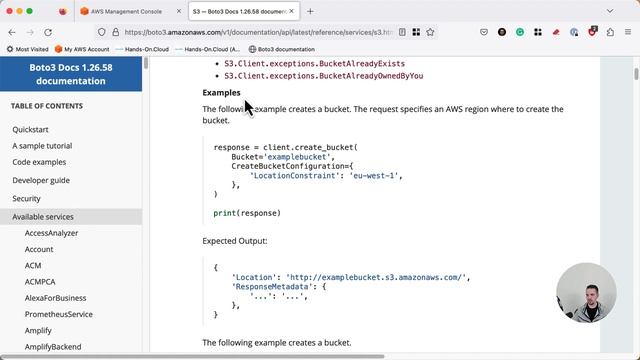Click the horizontal scrollbar at the bottom
Image resolution: width=640 pixels, height=360 pixels.
(x=192, y=356)
